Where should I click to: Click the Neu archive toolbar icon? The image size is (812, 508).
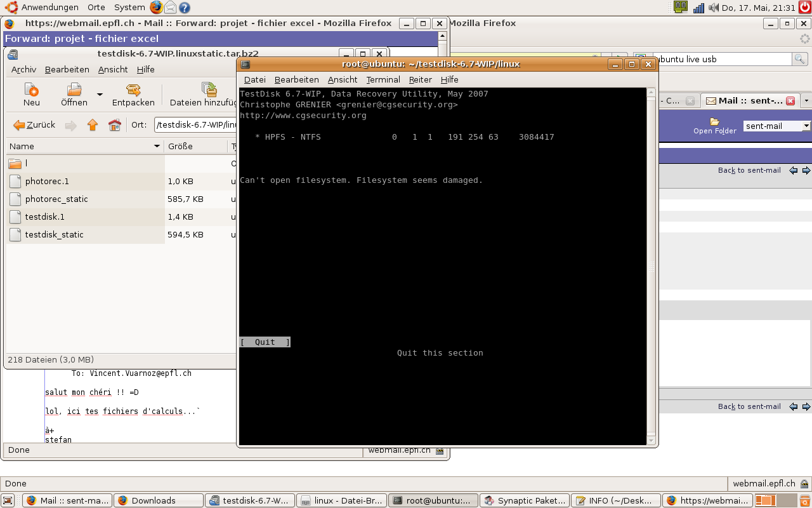pyautogui.click(x=31, y=95)
